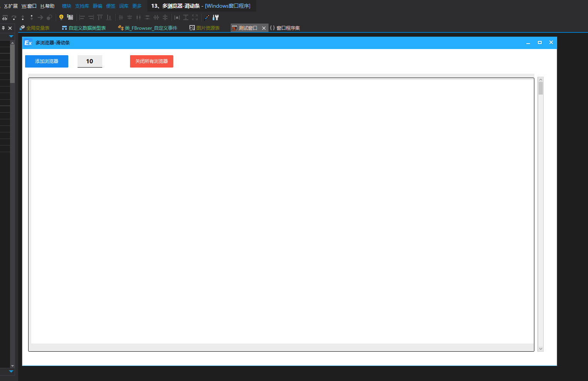Select the align bottom edges icon
588x381 pixels.
coord(109,17)
